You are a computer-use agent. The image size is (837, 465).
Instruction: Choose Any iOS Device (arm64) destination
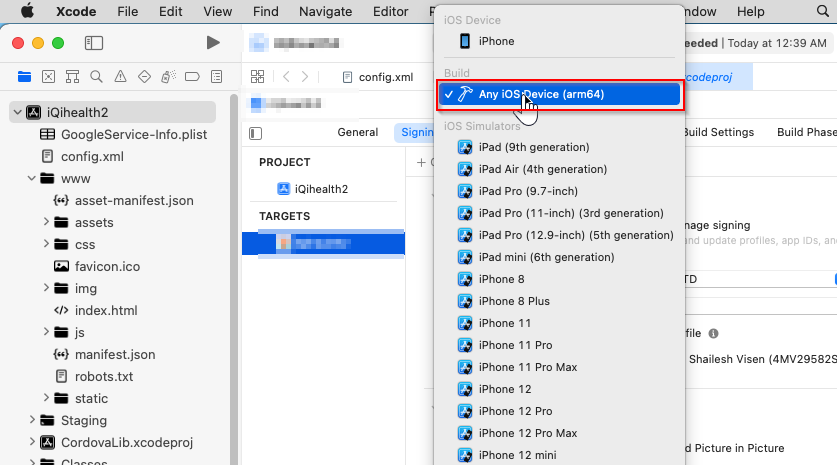pos(559,94)
